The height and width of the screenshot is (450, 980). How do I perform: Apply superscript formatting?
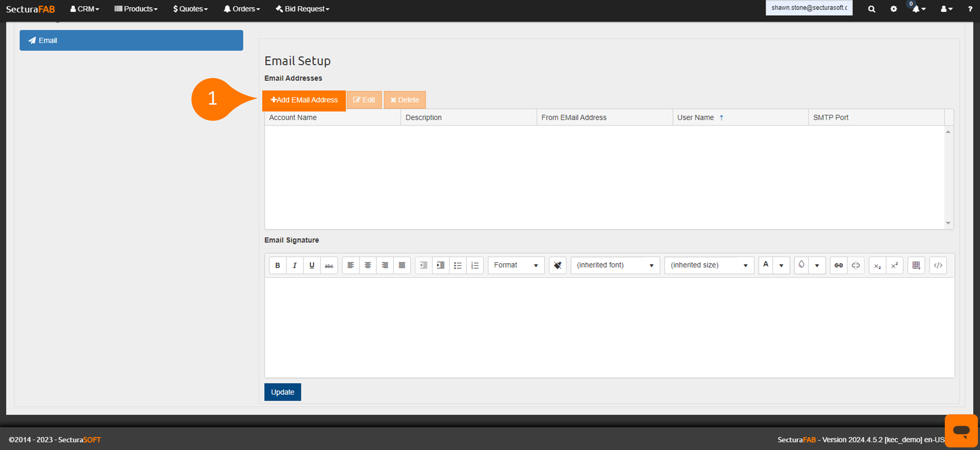pos(894,265)
